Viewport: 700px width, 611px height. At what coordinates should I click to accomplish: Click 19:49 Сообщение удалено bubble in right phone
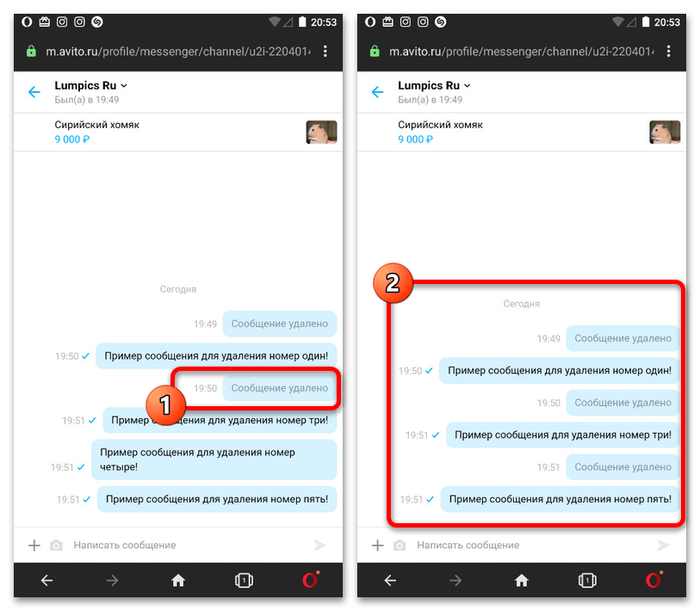pos(623,338)
